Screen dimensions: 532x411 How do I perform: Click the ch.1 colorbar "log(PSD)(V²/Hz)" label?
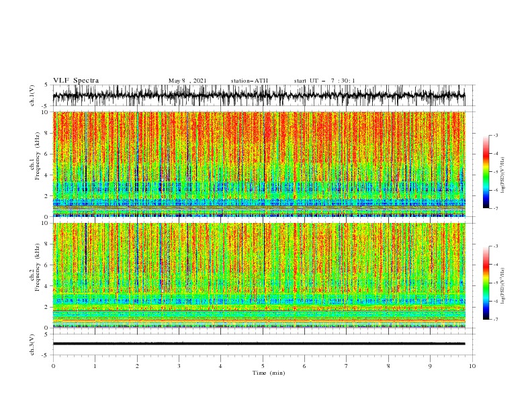click(x=502, y=175)
